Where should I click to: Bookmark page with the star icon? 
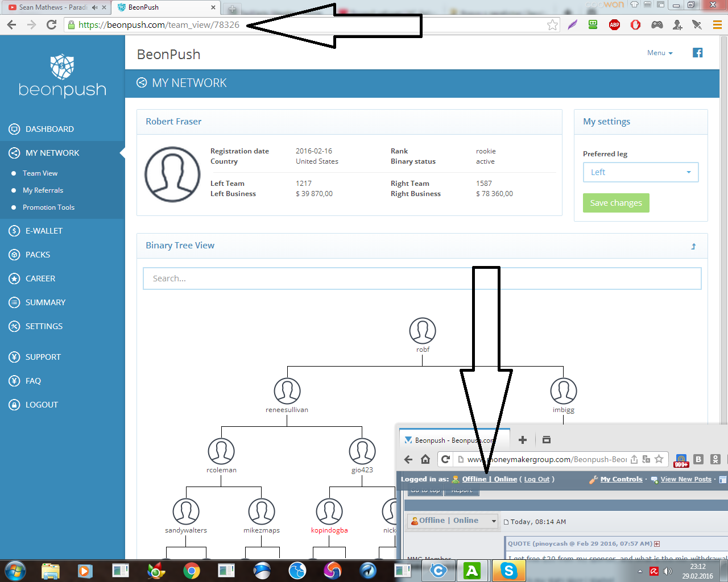point(552,24)
